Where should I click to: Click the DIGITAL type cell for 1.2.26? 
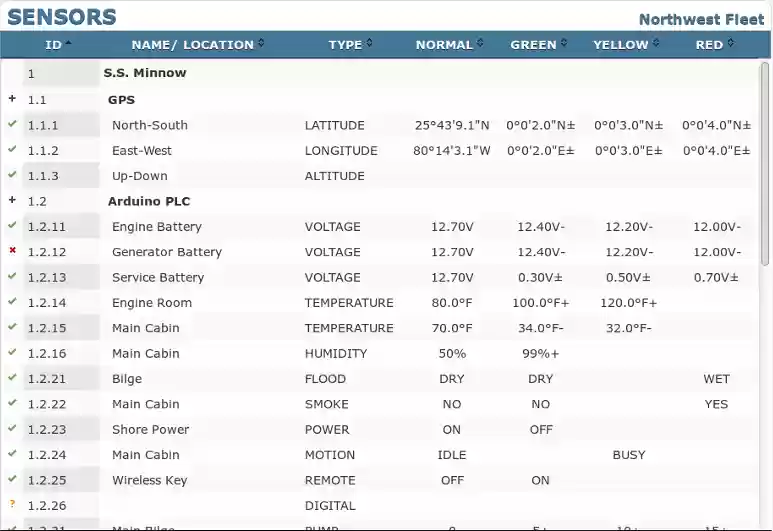tap(330, 505)
